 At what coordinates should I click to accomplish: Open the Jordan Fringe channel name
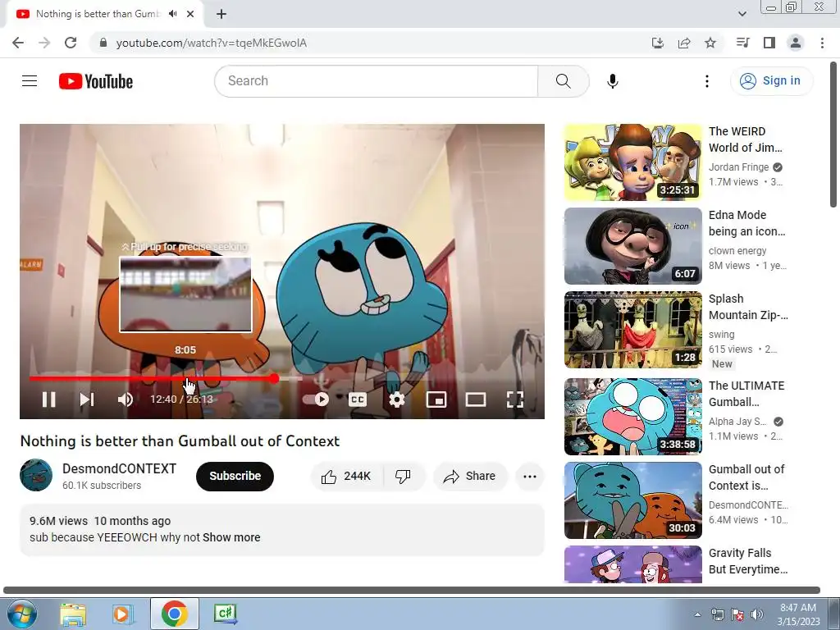tap(738, 167)
